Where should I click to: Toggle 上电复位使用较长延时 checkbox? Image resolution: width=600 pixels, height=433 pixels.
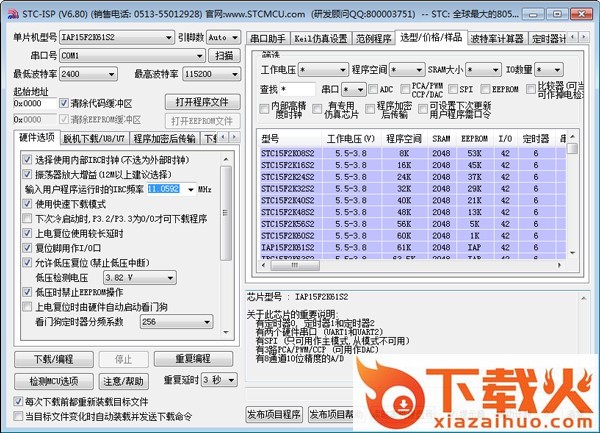27,233
